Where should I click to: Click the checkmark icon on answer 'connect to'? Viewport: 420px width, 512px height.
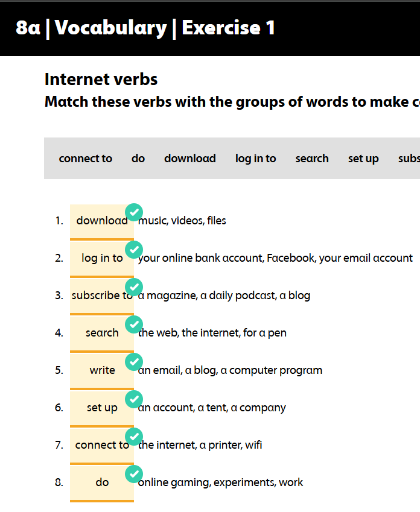coord(134,437)
